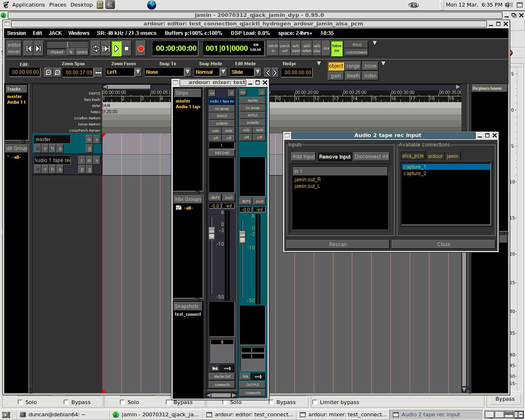
Task: Open the Edit Mode Slide dropdown
Action: [x=258, y=72]
